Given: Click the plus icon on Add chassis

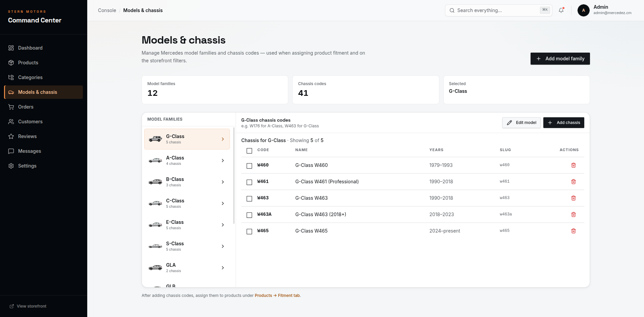Looking at the screenshot, I should [550, 123].
